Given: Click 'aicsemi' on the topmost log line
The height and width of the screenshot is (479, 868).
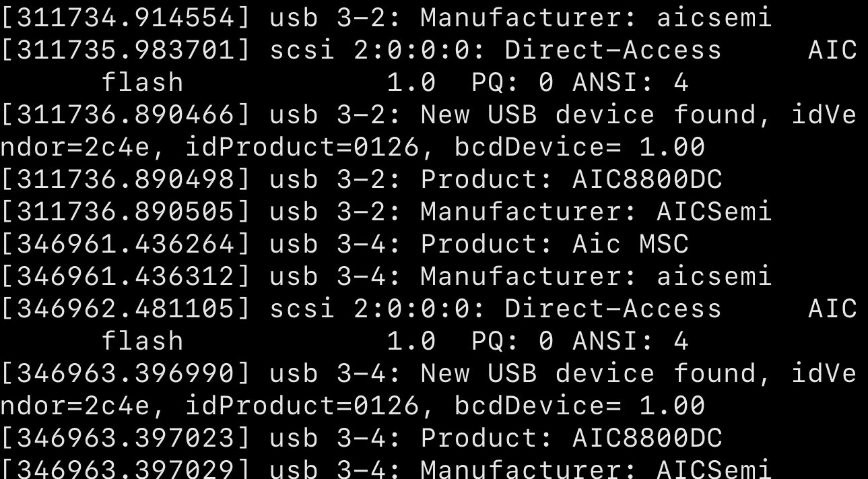Looking at the screenshot, I should (714, 18).
